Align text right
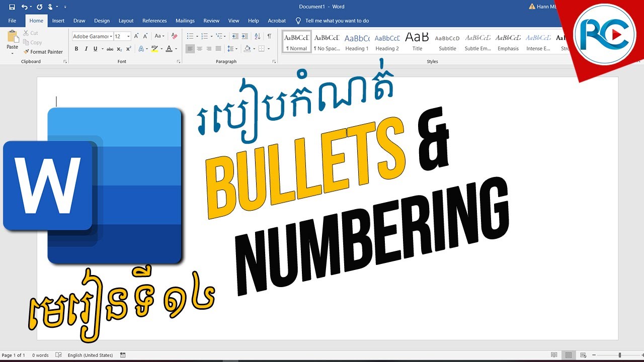 coord(209,49)
